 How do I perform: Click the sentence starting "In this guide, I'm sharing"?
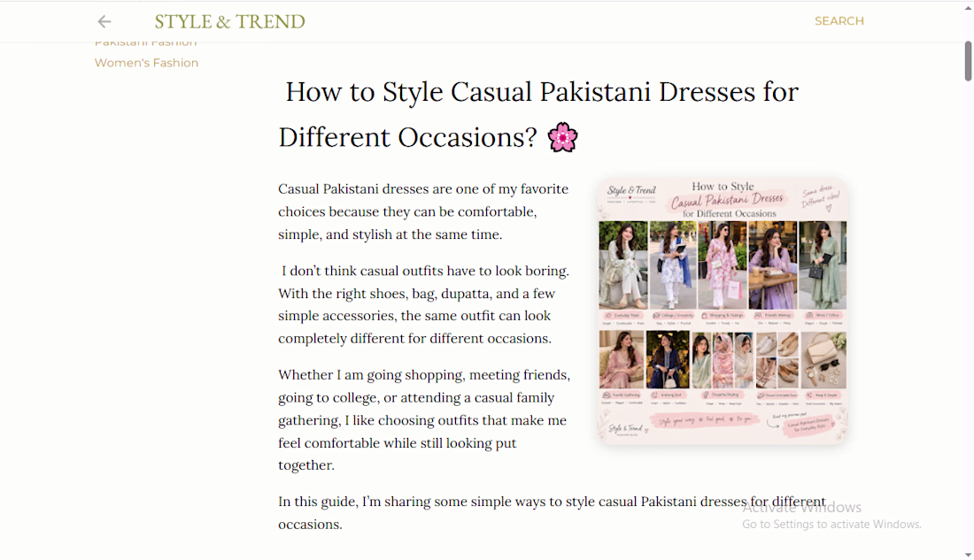pyautogui.click(x=553, y=513)
